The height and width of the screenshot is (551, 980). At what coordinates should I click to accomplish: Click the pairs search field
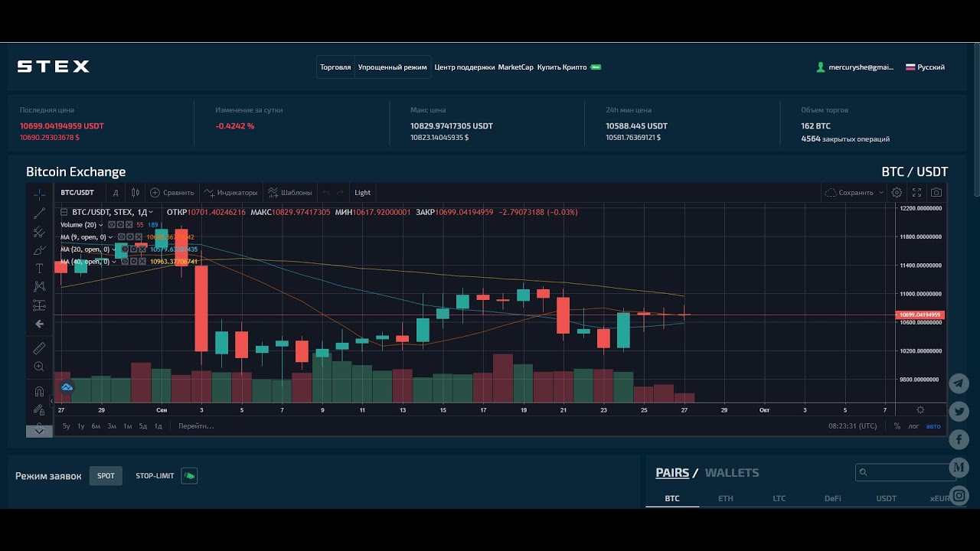coord(906,473)
